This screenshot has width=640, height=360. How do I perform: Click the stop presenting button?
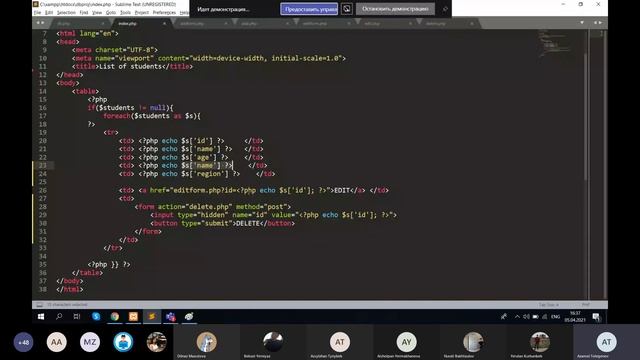[395, 9]
